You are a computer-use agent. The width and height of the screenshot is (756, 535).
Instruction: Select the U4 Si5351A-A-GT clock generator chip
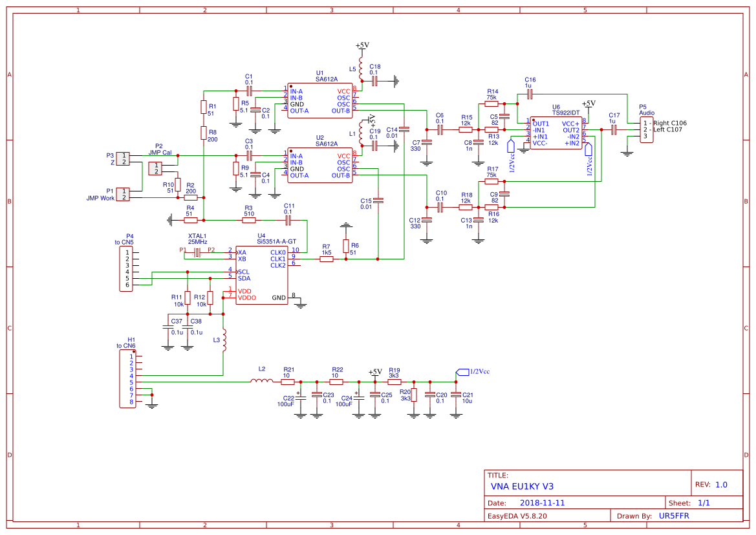(262, 275)
